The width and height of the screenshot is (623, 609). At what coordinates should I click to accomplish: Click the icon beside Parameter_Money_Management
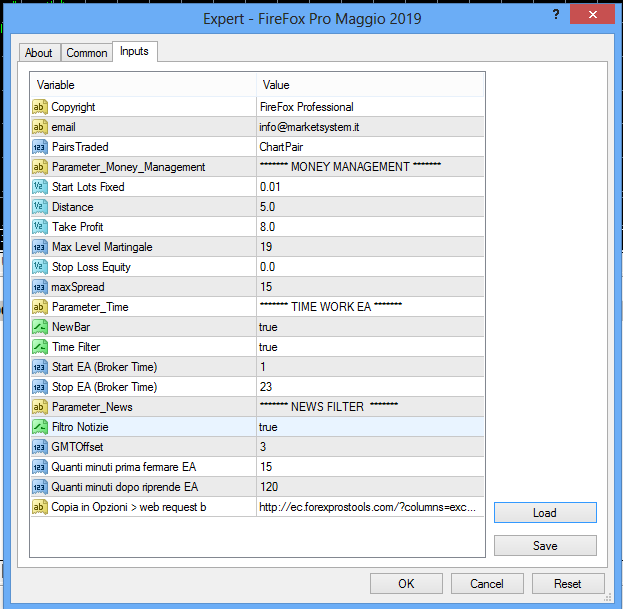40,167
